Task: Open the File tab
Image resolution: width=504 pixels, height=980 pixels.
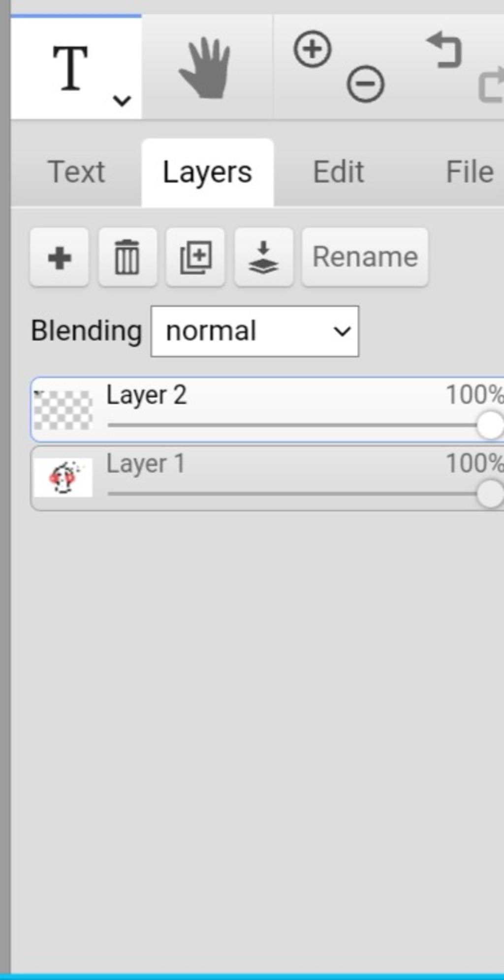Action: [469, 172]
